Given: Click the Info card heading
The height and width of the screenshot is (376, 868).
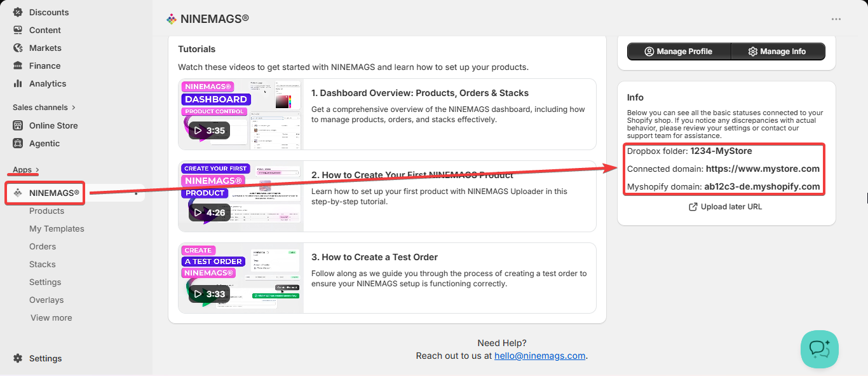Looking at the screenshot, I should click(635, 97).
